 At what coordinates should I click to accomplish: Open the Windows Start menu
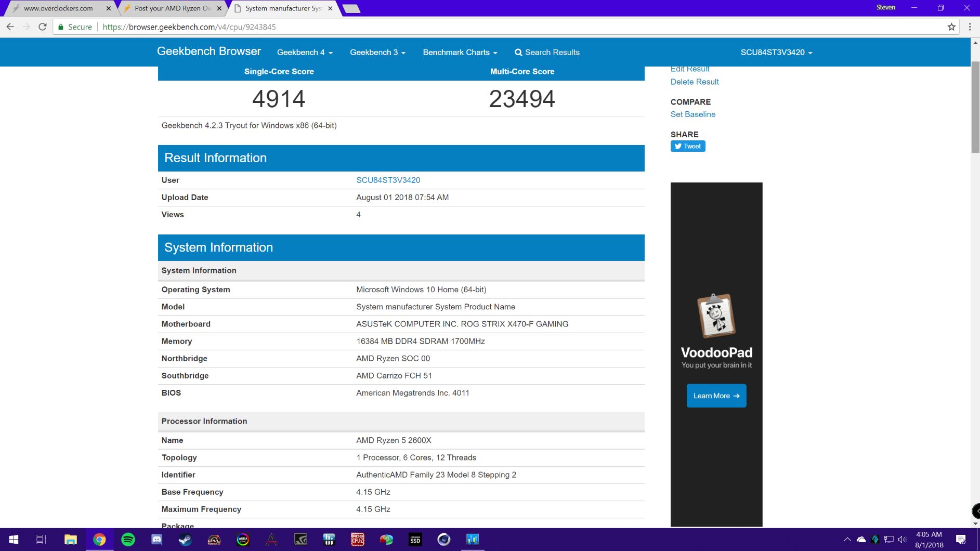[14, 540]
